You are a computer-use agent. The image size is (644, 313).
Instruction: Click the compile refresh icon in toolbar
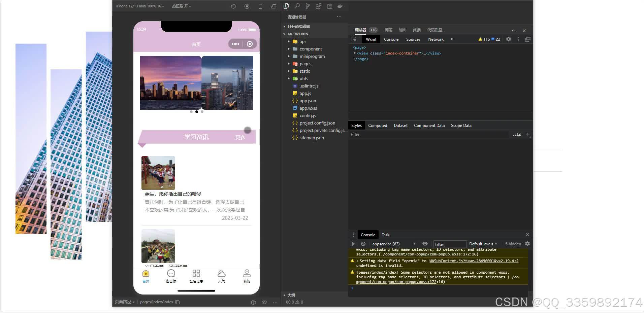click(x=233, y=6)
